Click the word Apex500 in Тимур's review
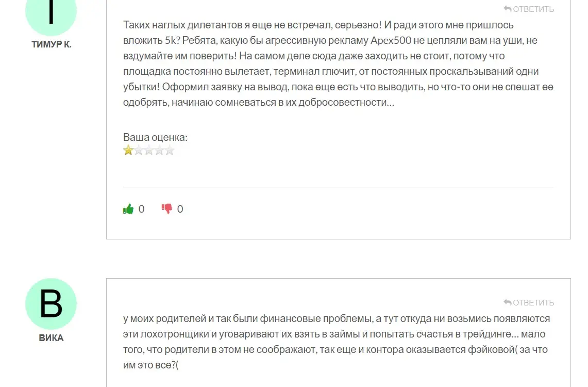This screenshot has height=387, width=588. tap(391, 41)
